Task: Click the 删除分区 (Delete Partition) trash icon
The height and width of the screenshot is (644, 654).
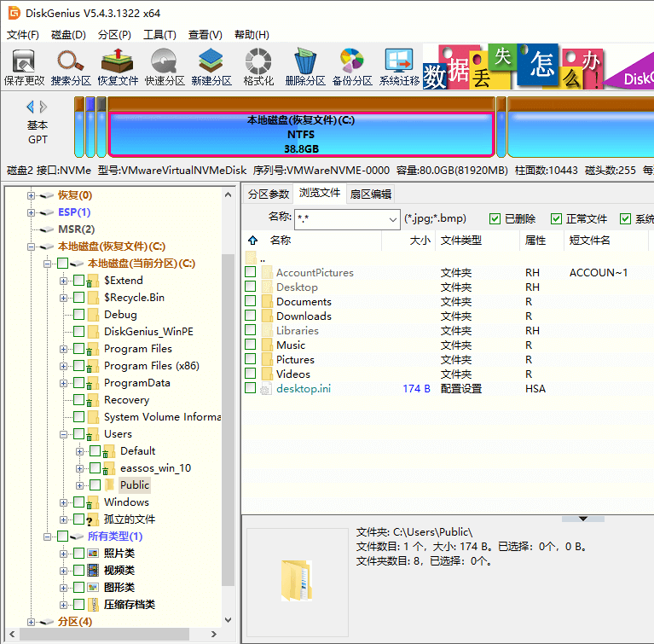Action: [x=305, y=67]
